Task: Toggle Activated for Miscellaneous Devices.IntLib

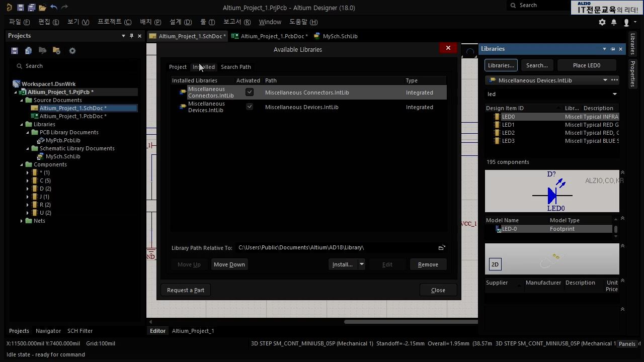Action: (249, 107)
